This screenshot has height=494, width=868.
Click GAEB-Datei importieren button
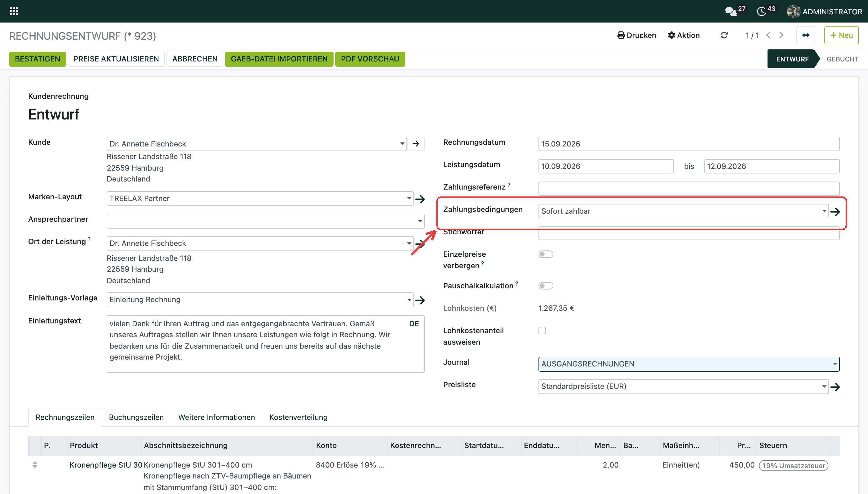coord(279,59)
